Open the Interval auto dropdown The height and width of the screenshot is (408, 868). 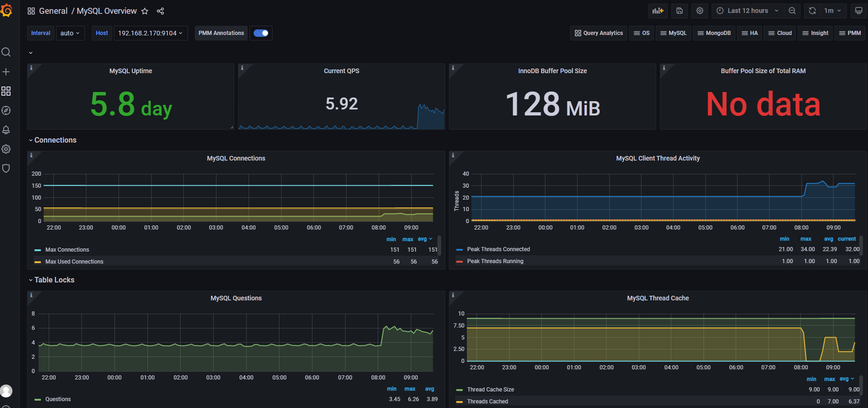click(x=70, y=33)
